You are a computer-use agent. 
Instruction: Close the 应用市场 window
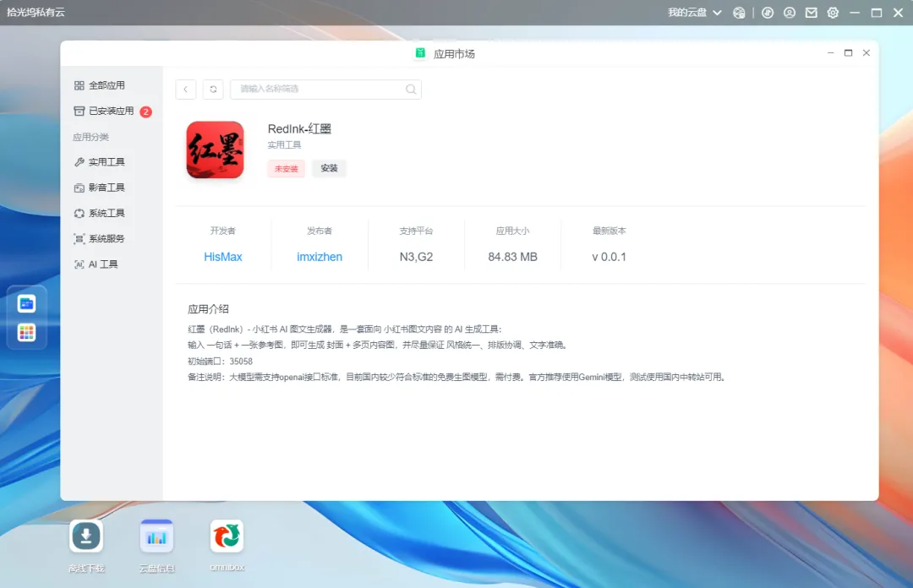point(867,53)
